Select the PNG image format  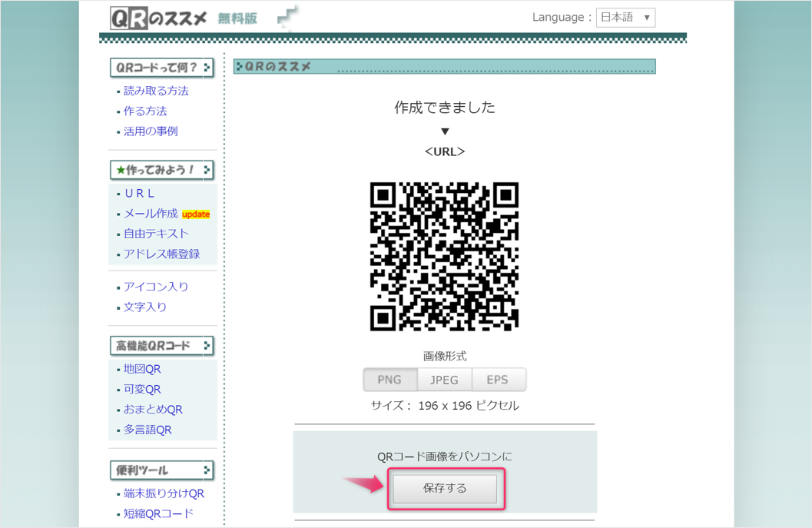click(389, 380)
